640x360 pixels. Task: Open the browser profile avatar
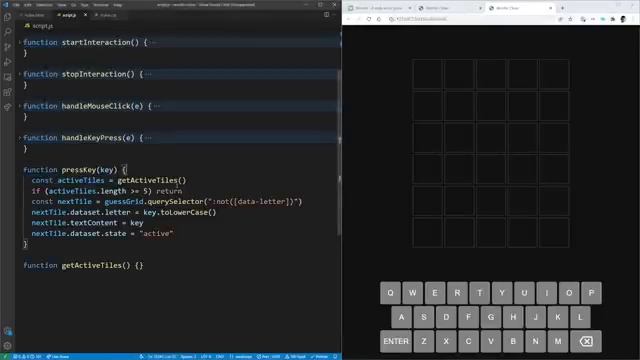pyautogui.click(x=623, y=19)
